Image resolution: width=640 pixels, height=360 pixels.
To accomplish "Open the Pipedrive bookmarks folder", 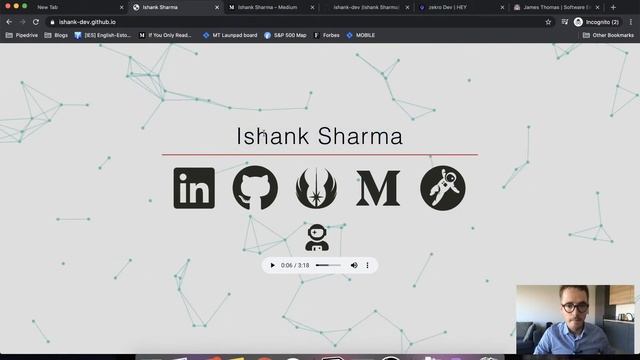I will tap(22, 36).
